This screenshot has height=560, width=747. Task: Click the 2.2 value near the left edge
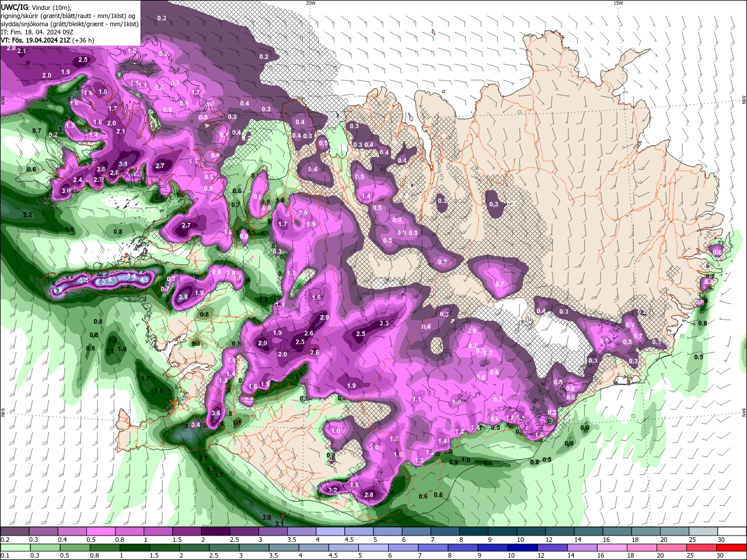[x=27, y=215]
